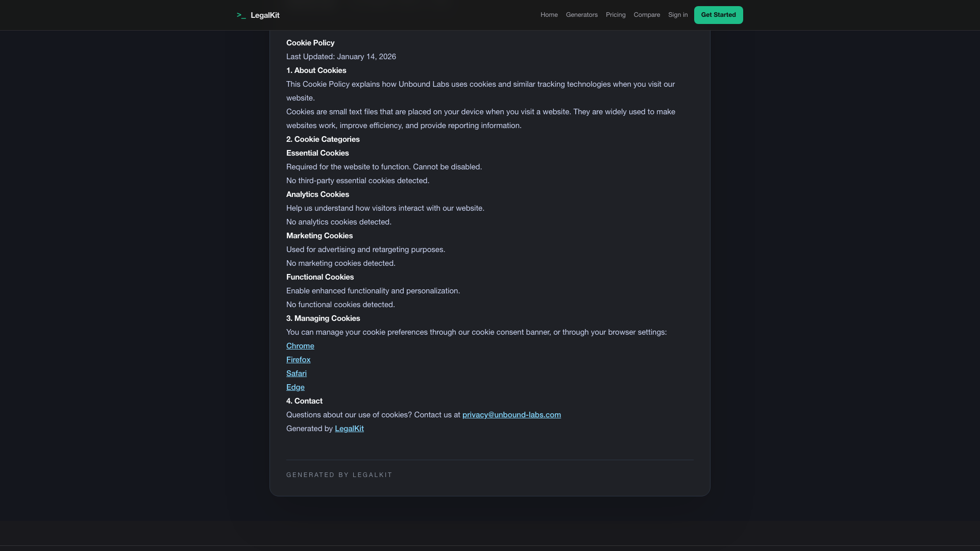Click Sign in
The height and width of the screenshot is (551, 980).
click(x=677, y=15)
